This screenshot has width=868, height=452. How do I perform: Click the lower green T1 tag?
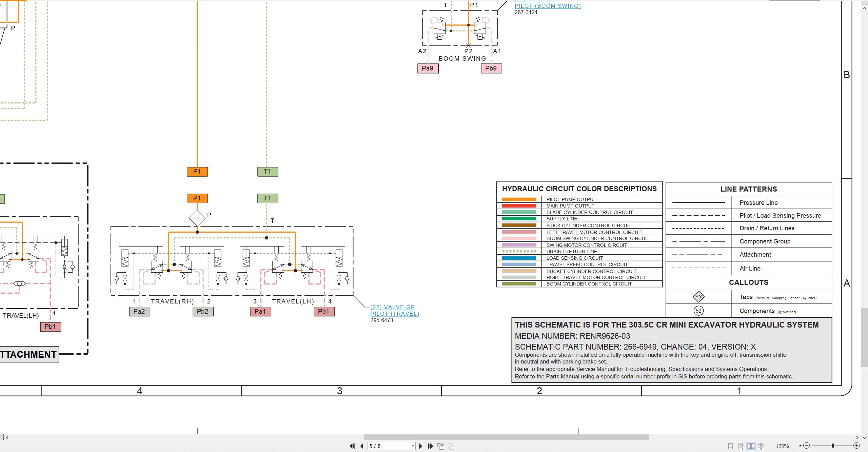click(x=268, y=198)
